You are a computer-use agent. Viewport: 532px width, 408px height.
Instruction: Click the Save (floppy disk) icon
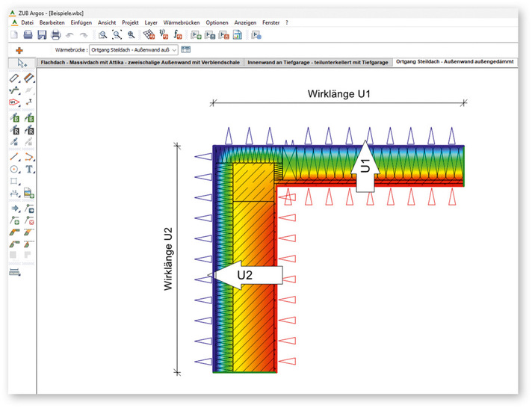point(42,34)
